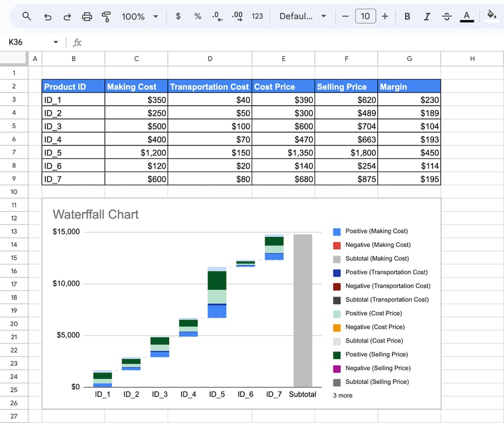Viewport: 504px width, 423px height.
Task: Select column F header
Action: 346,58
